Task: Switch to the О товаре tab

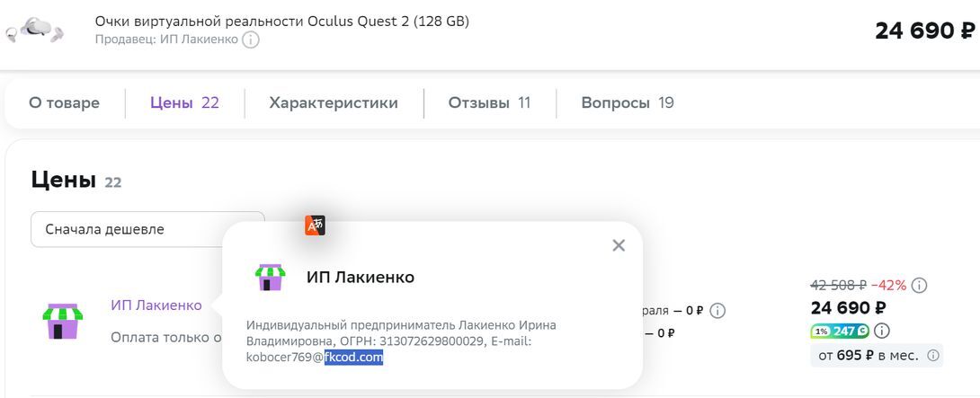Action: (x=64, y=103)
